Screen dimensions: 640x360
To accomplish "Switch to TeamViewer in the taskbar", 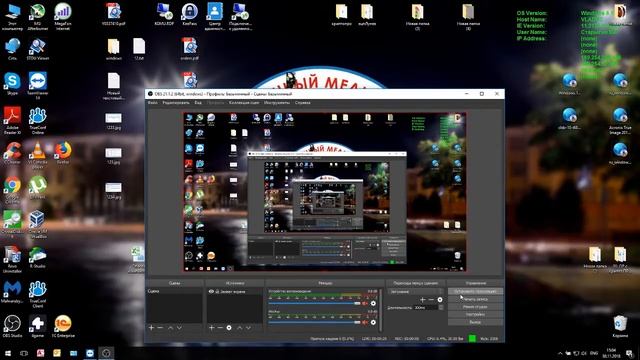I will point(90,353).
